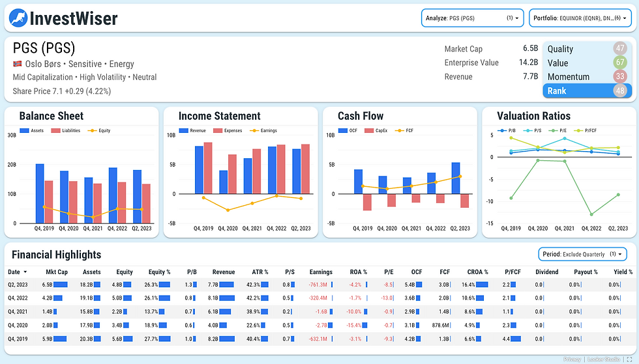The image size is (639, 364).
Task: Click the Q4 2022 P/E point at -13
Action: click(591, 214)
